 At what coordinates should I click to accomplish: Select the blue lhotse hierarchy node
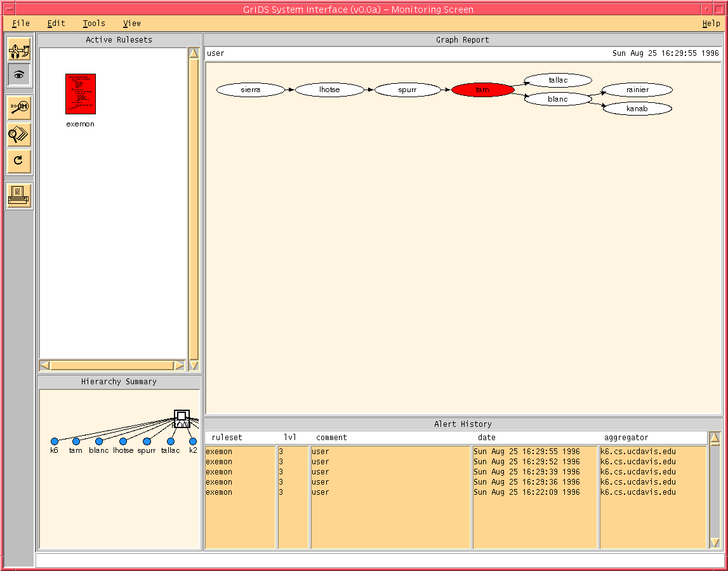(123, 441)
